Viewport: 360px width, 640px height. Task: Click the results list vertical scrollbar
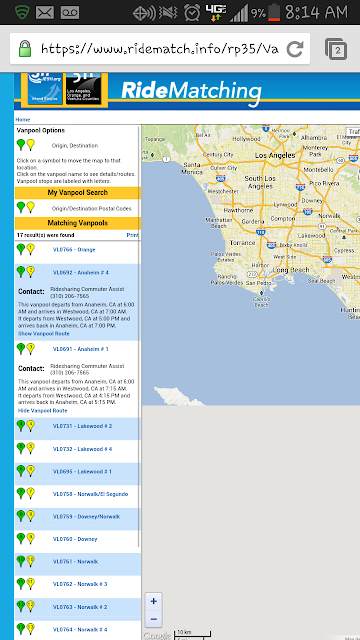pos(139,337)
